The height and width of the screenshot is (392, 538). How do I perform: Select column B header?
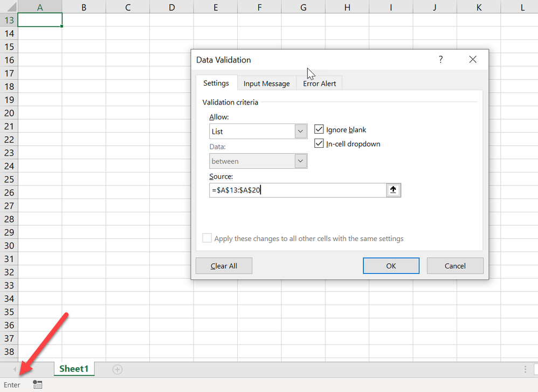pyautogui.click(x=84, y=7)
